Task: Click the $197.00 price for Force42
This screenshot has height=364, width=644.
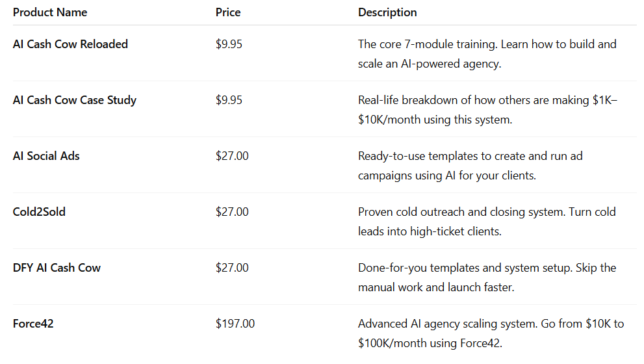Action: point(235,324)
